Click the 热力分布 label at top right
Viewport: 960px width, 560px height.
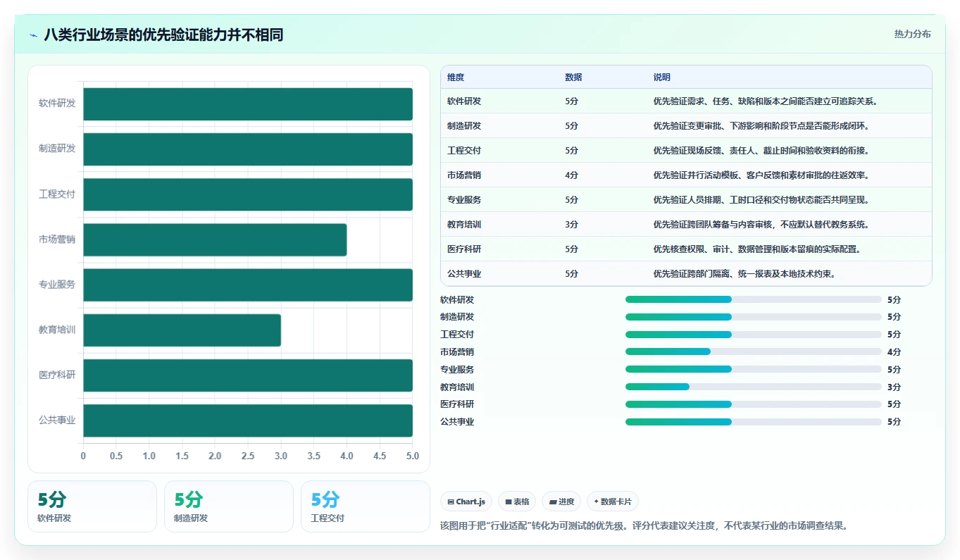(912, 34)
